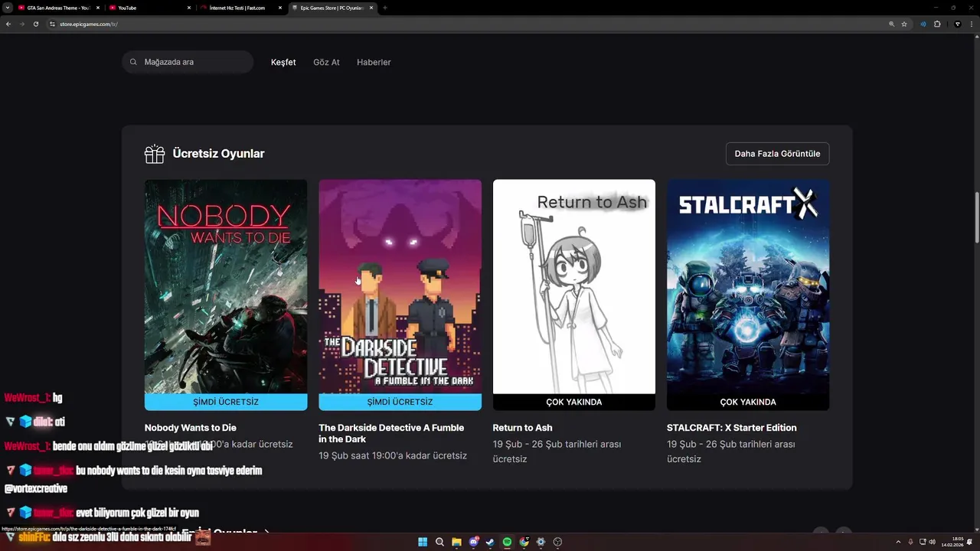Click the browser profile shield icon in toolbar
The width and height of the screenshot is (980, 551).
(x=957, y=24)
